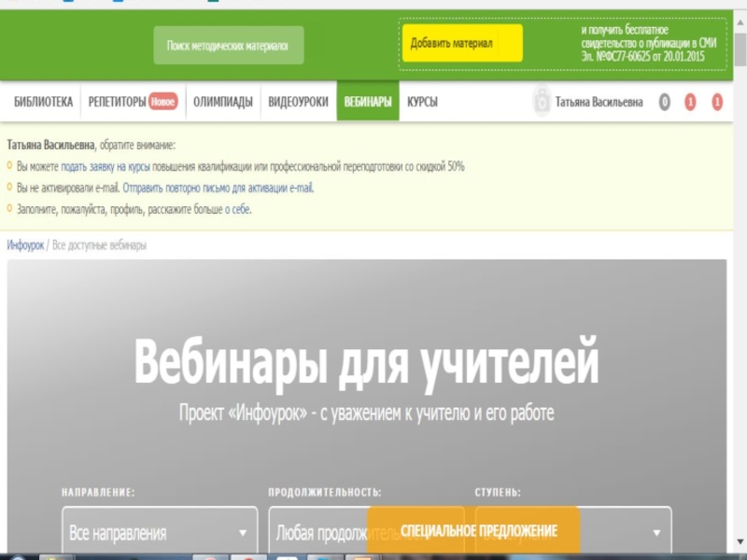The height and width of the screenshot is (560, 747).
Task: Open the last red notification badge
Action: 717,103
